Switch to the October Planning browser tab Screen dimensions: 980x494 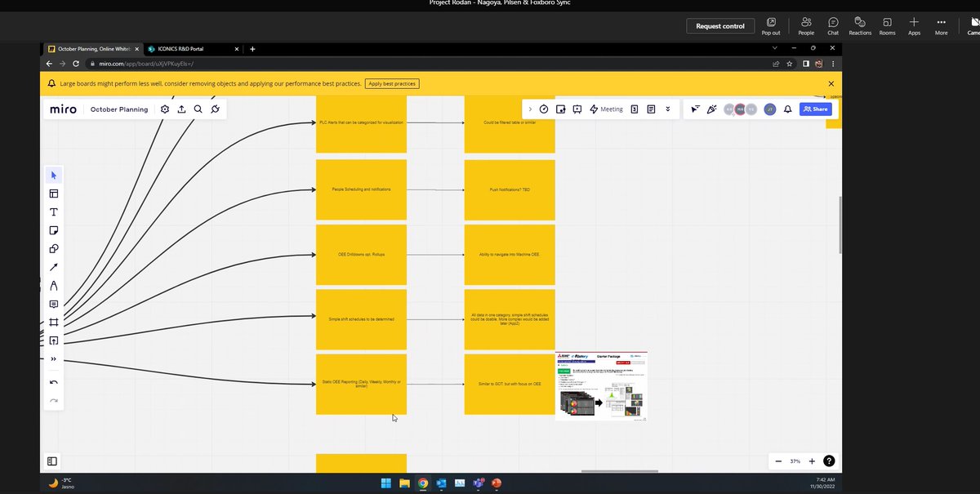(92, 49)
